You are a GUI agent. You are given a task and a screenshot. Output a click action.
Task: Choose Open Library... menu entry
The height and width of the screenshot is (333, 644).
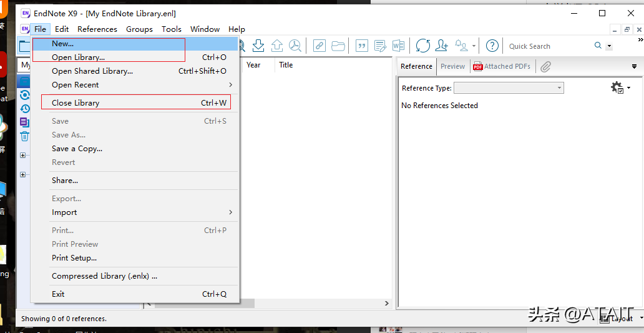(x=135, y=57)
